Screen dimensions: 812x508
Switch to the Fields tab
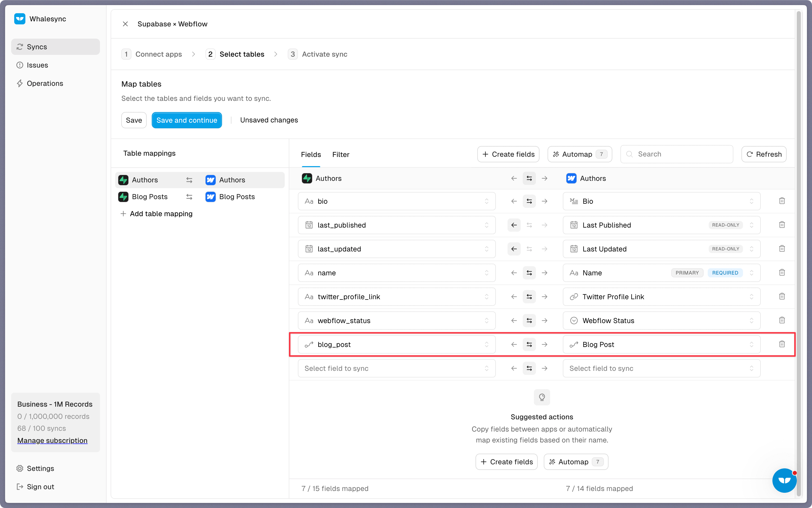tap(311, 154)
